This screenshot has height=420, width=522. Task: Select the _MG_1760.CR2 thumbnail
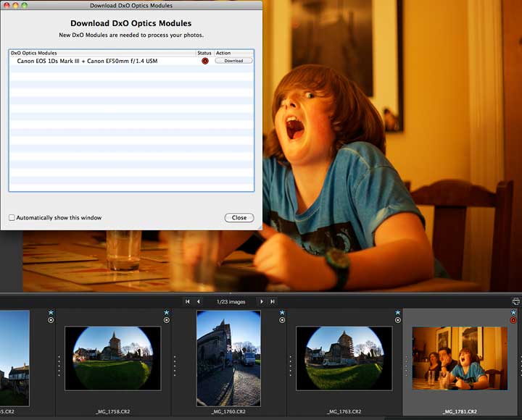click(x=228, y=358)
